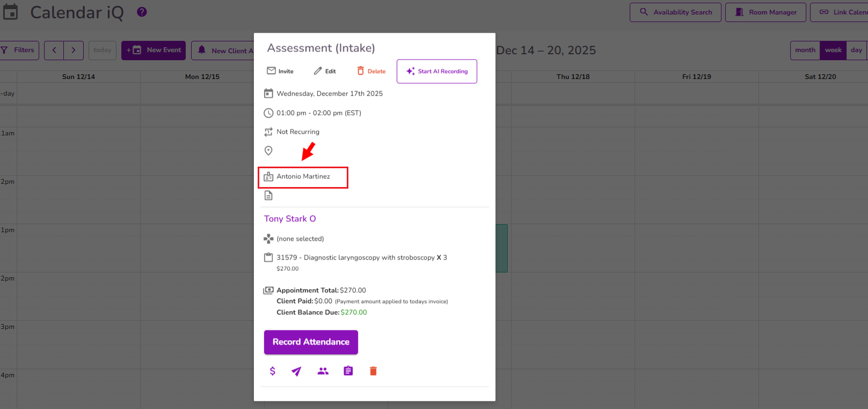Open Availability Search
The width and height of the screenshot is (868, 409).
[x=675, y=12]
